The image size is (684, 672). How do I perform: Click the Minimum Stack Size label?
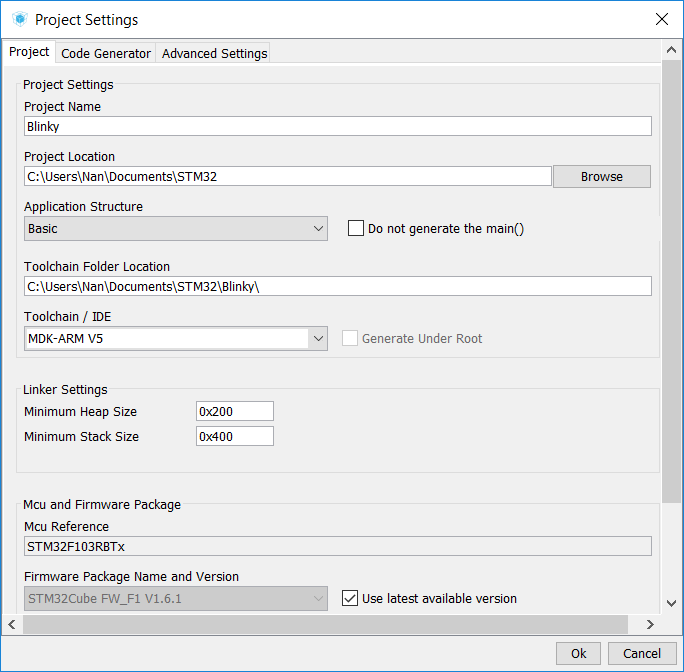pyautogui.click(x=81, y=436)
